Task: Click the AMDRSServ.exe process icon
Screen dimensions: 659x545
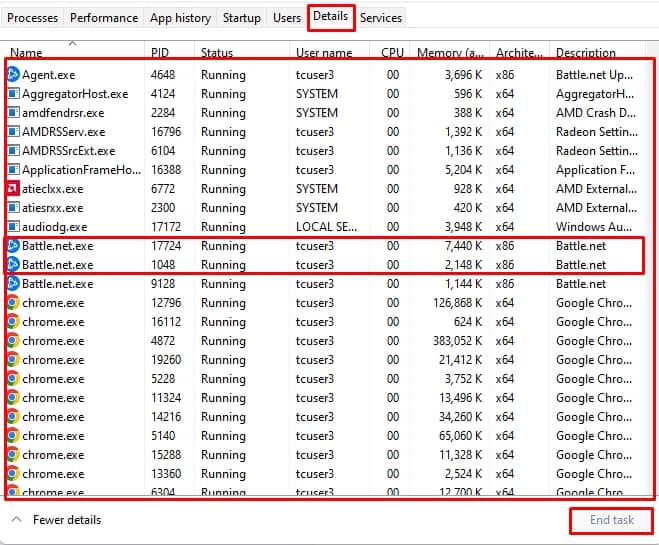Action: [13, 132]
